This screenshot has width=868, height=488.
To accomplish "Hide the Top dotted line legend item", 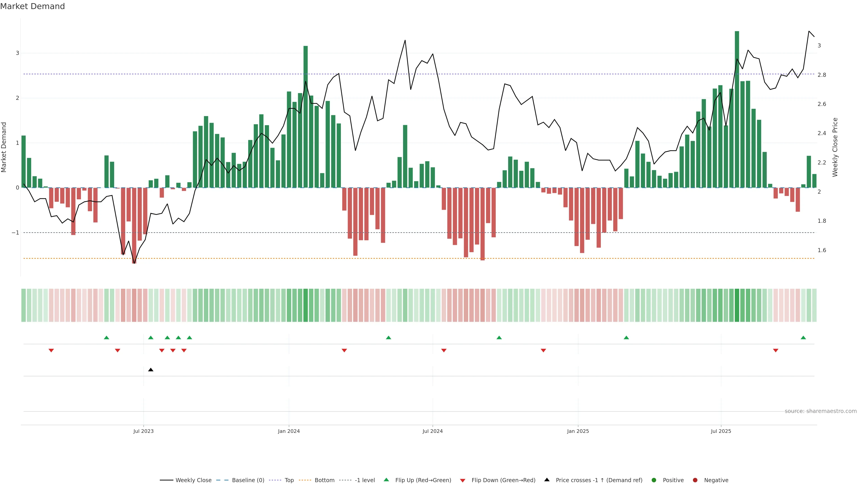I will coord(289,480).
